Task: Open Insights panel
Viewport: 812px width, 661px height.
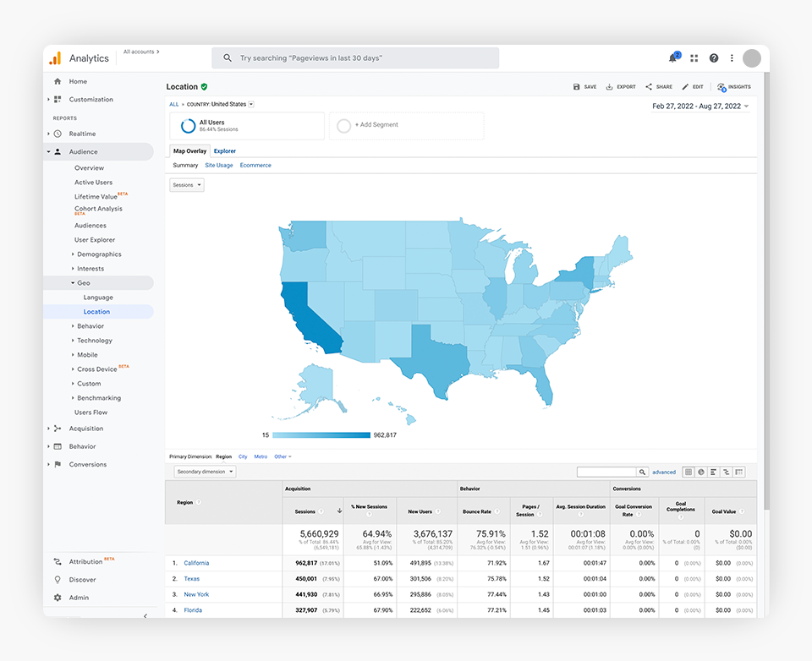Action: (733, 87)
